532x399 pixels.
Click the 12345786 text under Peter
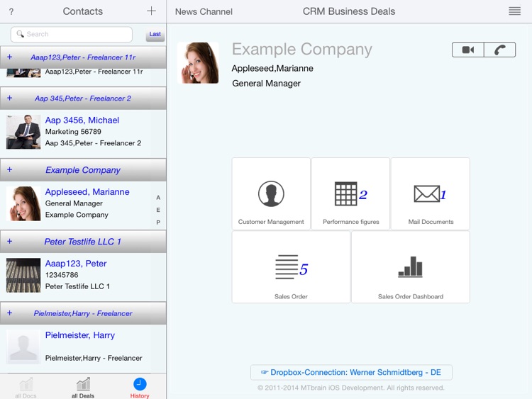pos(62,275)
